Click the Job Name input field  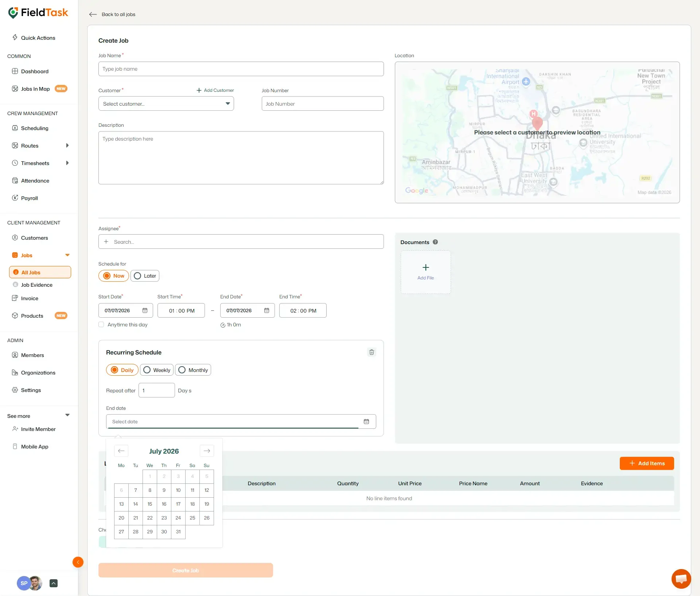tap(241, 69)
